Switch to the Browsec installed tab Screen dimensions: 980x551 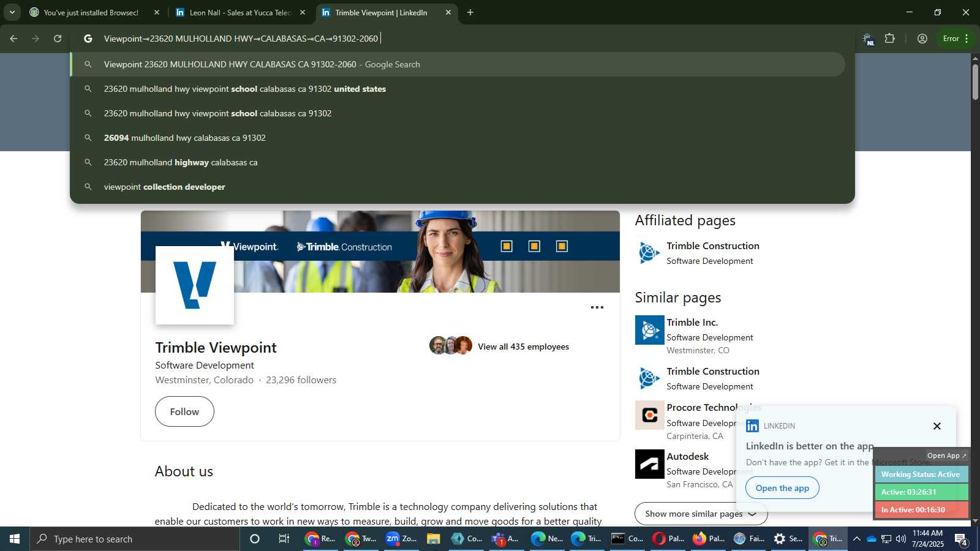pos(91,12)
